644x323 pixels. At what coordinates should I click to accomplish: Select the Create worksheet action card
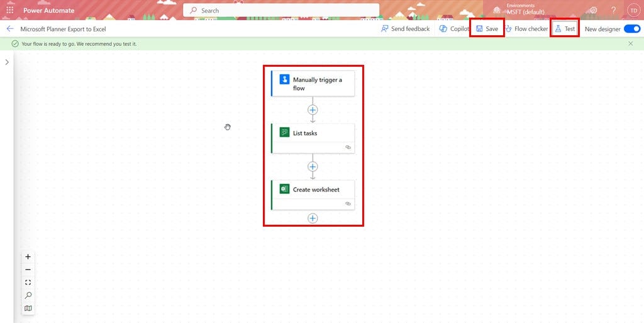(x=313, y=195)
